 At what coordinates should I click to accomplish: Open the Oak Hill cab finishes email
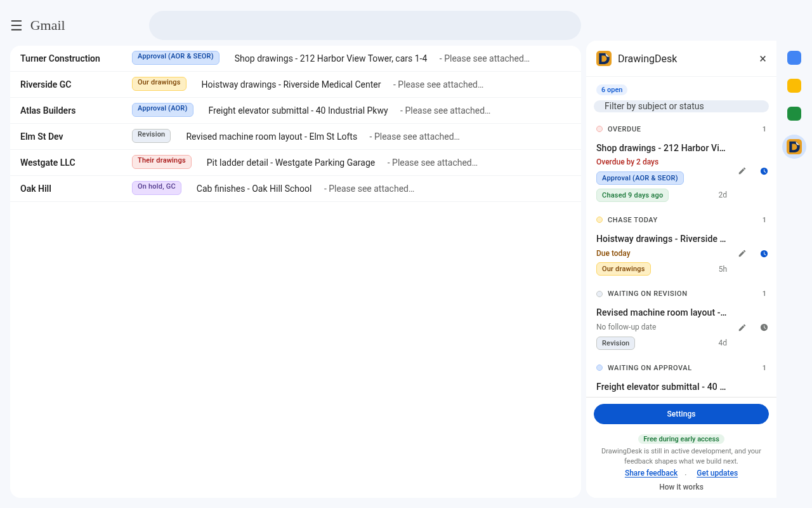pyautogui.click(x=296, y=189)
